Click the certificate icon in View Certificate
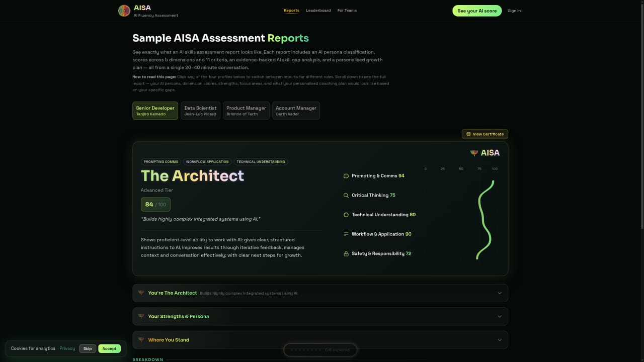 (x=468, y=134)
